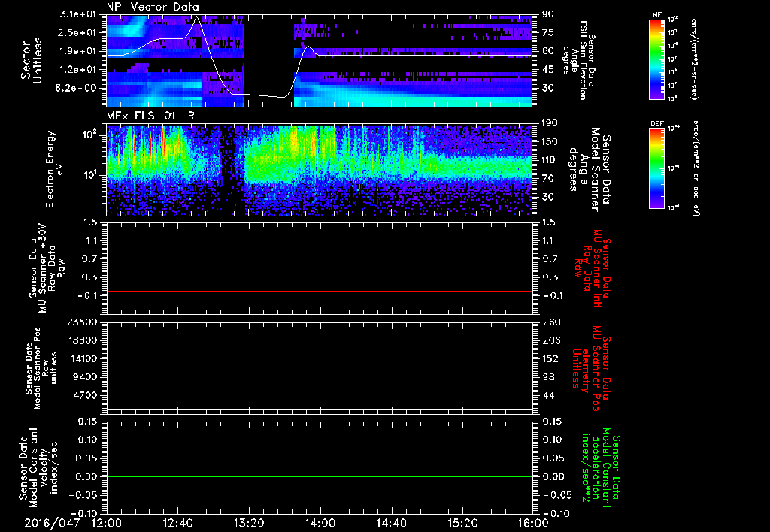The height and width of the screenshot is (532, 770).
Task: Click the '9400' scanner position tick value
Action: (x=84, y=377)
